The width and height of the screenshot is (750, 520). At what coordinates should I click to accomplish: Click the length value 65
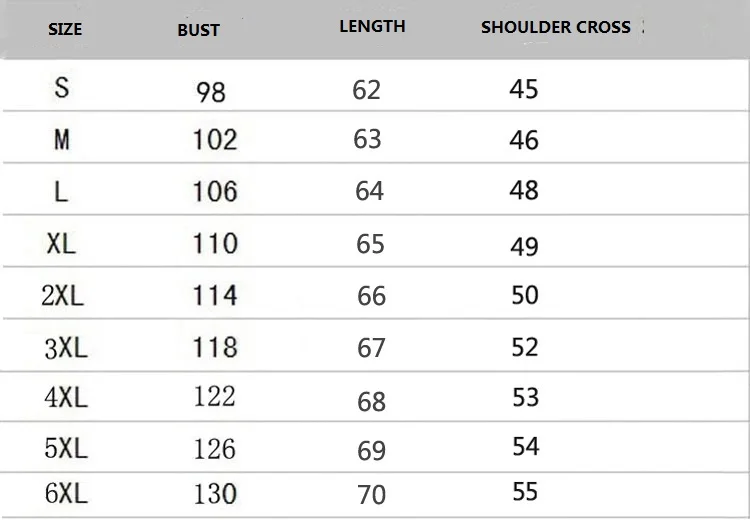click(x=370, y=244)
